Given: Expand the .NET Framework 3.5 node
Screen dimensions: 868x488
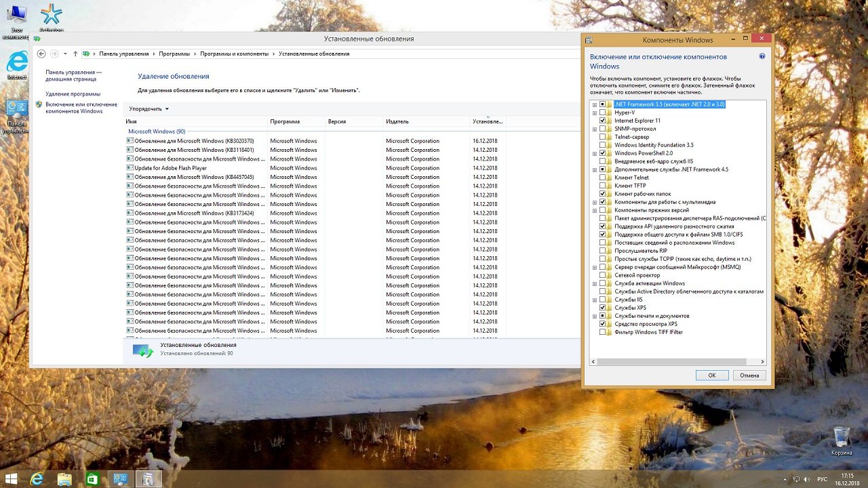Looking at the screenshot, I should click(595, 104).
